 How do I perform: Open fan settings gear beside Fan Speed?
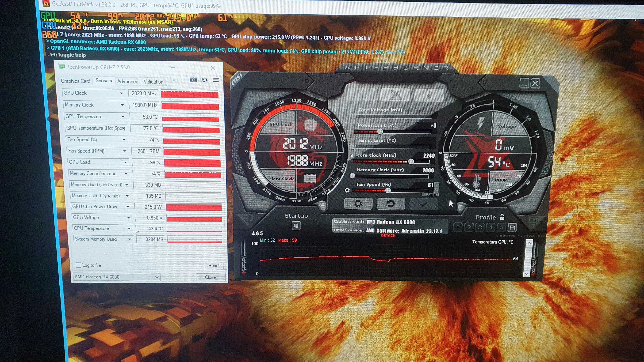[347, 190]
